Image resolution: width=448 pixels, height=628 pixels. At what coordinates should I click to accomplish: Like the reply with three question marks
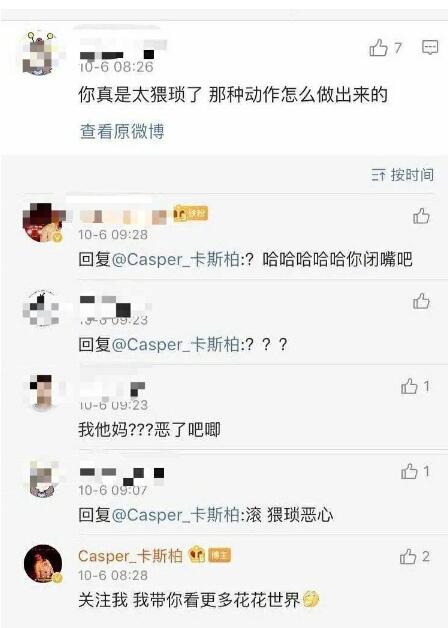421,301
